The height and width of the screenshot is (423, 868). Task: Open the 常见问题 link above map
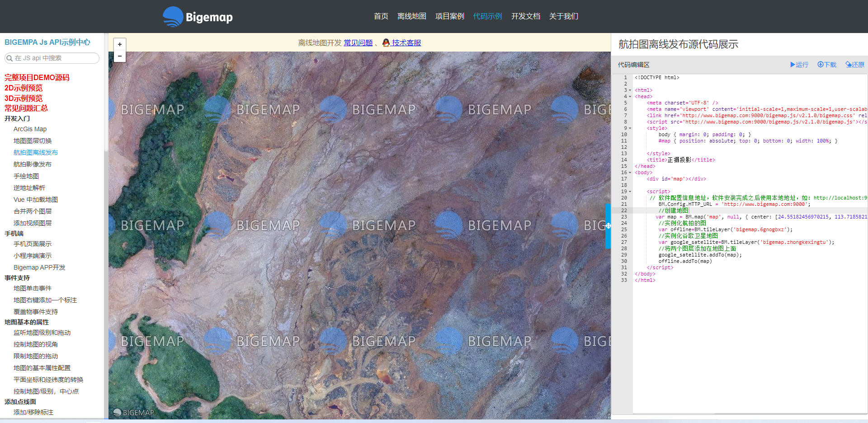click(x=358, y=43)
